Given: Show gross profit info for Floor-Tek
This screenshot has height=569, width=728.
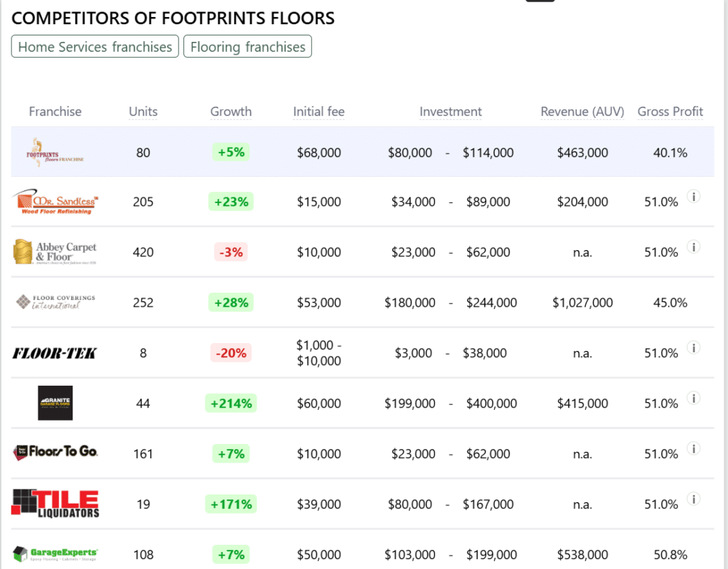Looking at the screenshot, I should coord(694,348).
